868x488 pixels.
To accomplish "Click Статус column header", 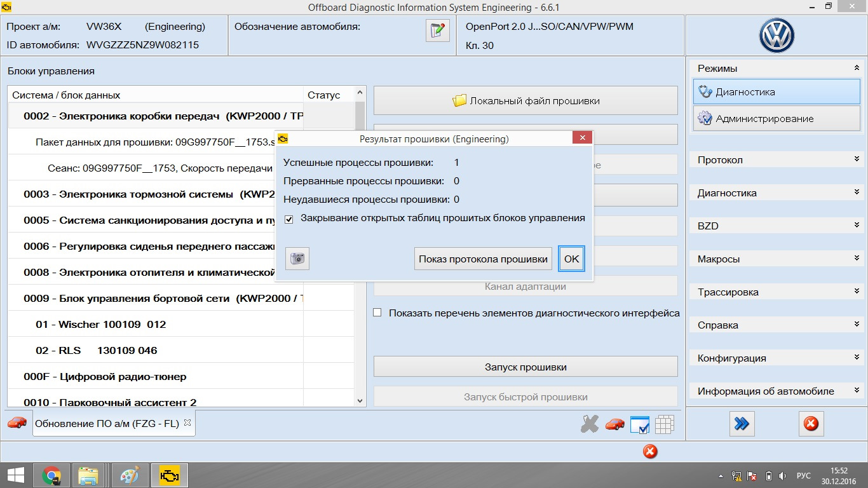I will click(x=329, y=95).
